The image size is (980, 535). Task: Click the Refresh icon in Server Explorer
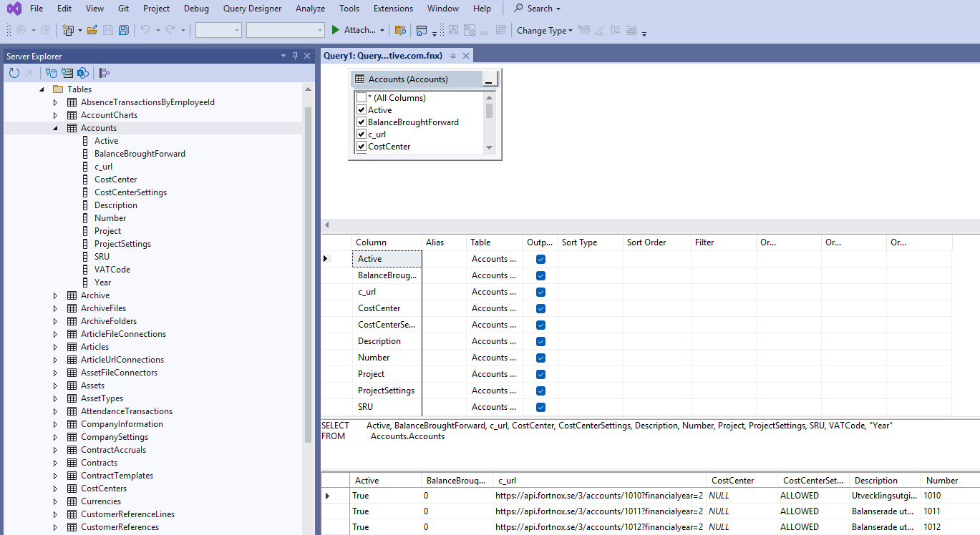tap(14, 73)
